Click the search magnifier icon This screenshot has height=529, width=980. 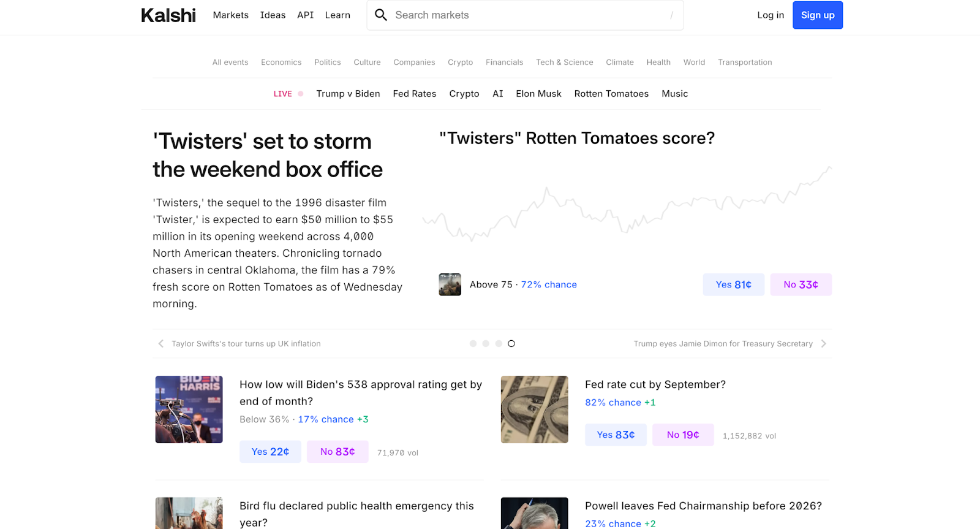point(381,15)
